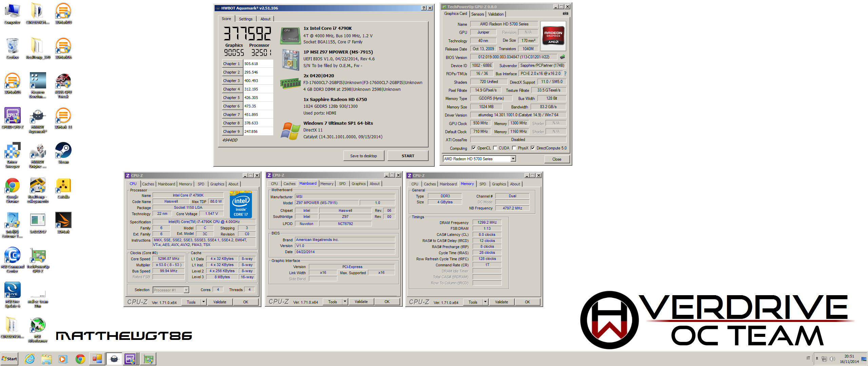Click the Aquamark help question button

[x=424, y=8]
